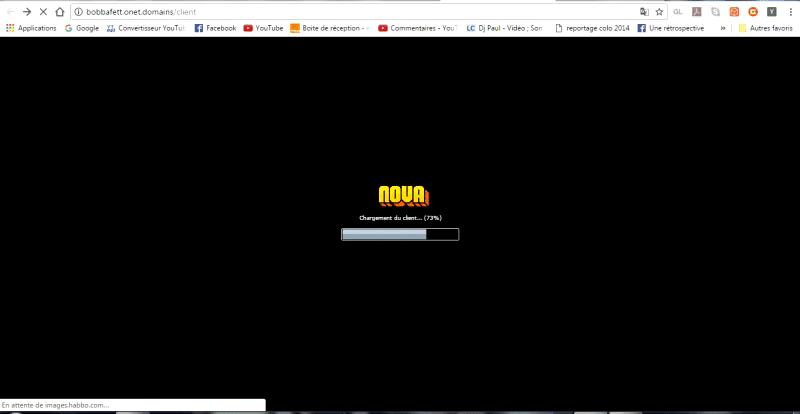Open the orange cube extension

tap(734, 12)
